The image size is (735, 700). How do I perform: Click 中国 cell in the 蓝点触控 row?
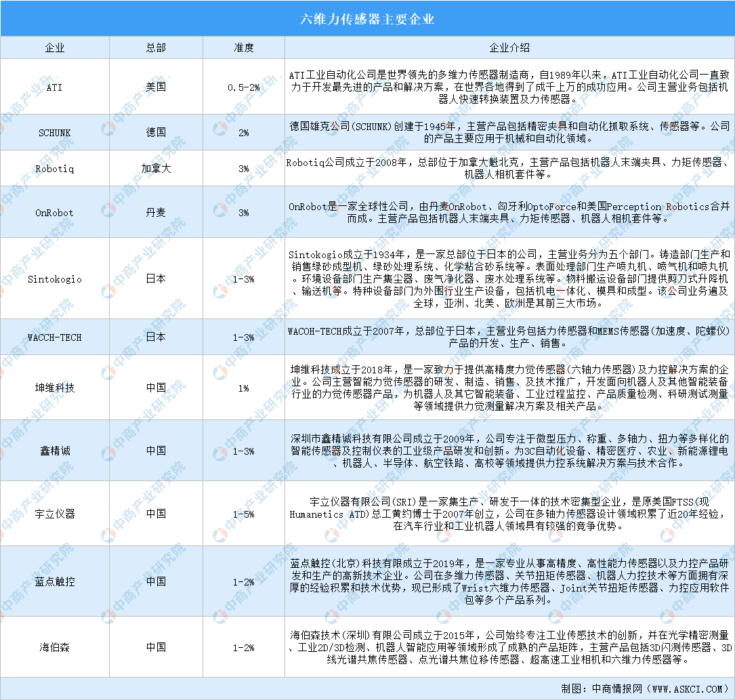pyautogui.click(x=156, y=581)
